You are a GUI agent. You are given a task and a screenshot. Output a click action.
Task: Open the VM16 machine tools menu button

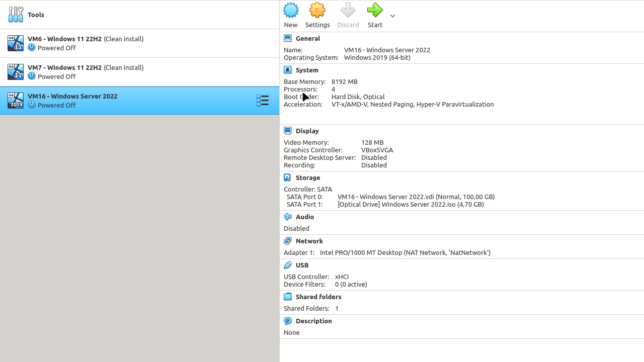[263, 101]
